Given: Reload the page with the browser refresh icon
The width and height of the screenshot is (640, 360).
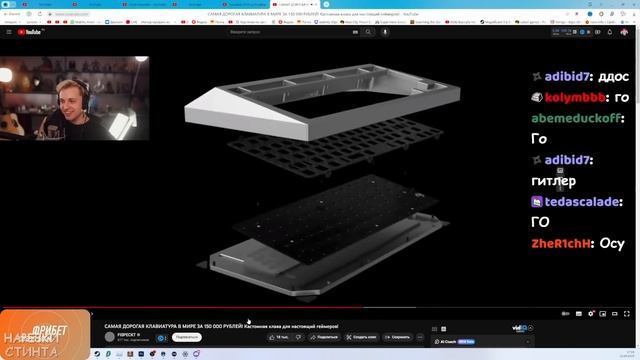Looking at the screenshot, I should (40, 14).
